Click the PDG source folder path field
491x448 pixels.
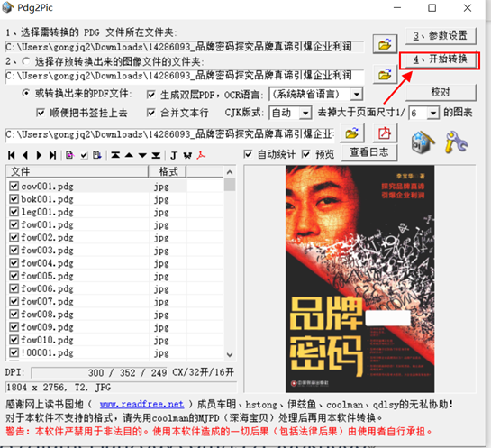pyautogui.click(x=185, y=47)
